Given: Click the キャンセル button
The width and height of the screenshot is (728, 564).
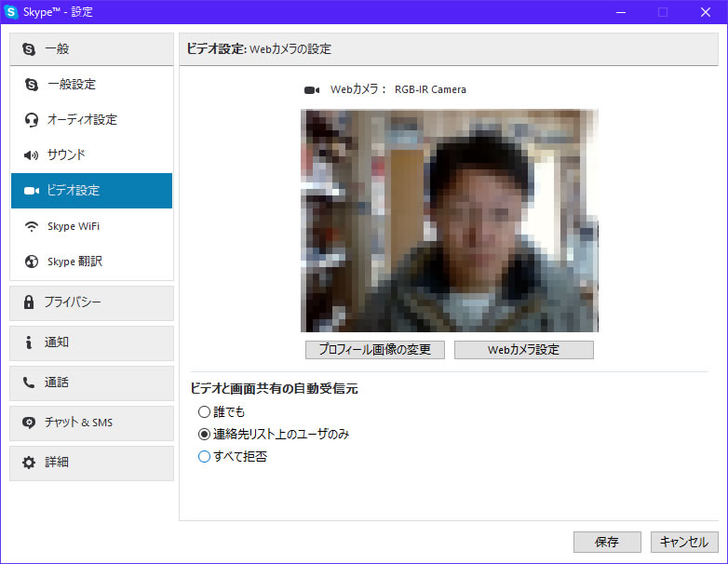Looking at the screenshot, I should (684, 543).
